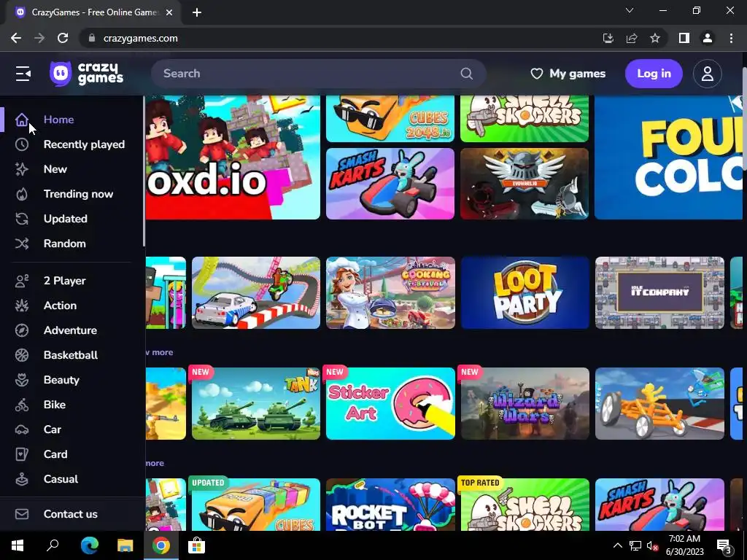Open notification center in taskbar
Viewport: 747px width, 560px height.
724,546
